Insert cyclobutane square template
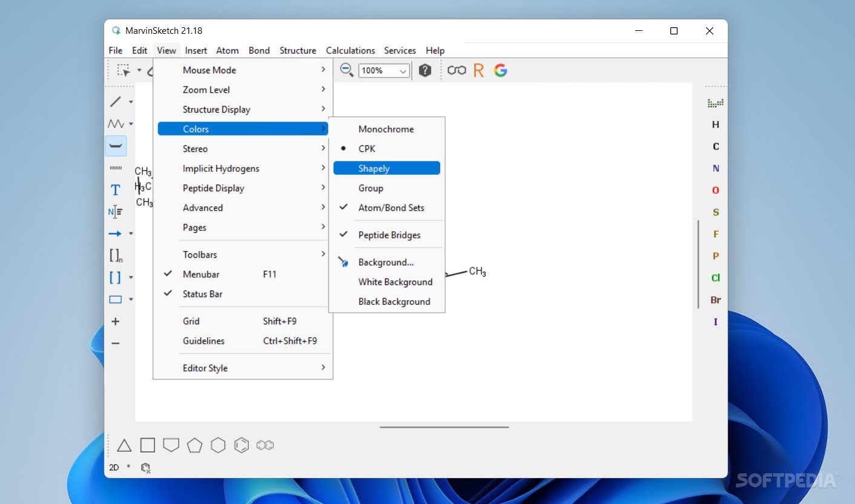 pyautogui.click(x=148, y=445)
